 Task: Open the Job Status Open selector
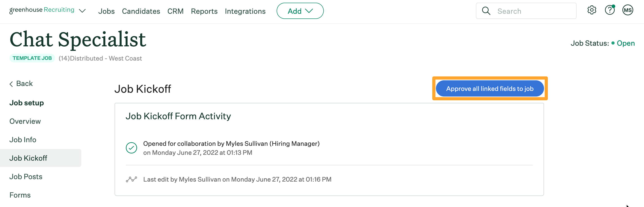pyautogui.click(x=626, y=43)
